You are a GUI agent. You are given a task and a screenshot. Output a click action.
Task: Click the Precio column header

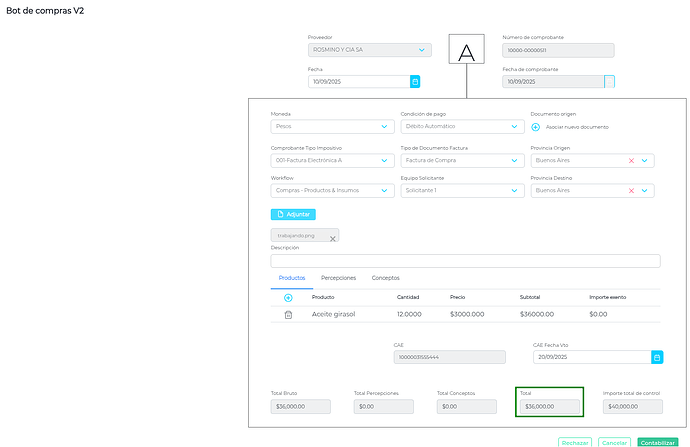click(457, 297)
